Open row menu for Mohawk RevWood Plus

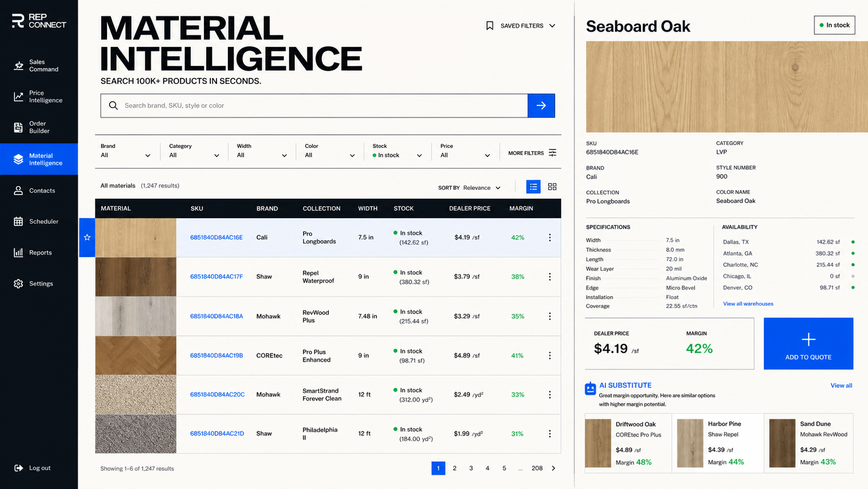point(550,316)
